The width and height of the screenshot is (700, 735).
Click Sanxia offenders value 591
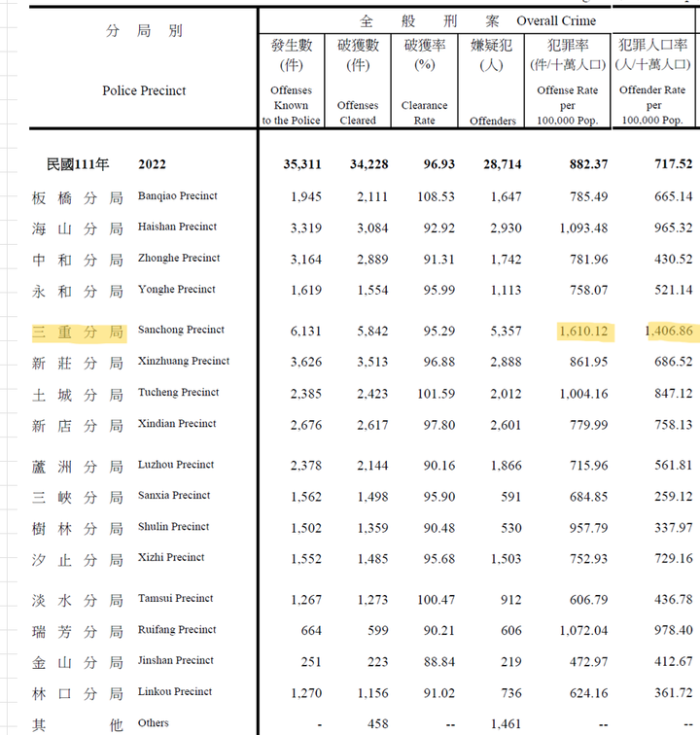(x=511, y=497)
